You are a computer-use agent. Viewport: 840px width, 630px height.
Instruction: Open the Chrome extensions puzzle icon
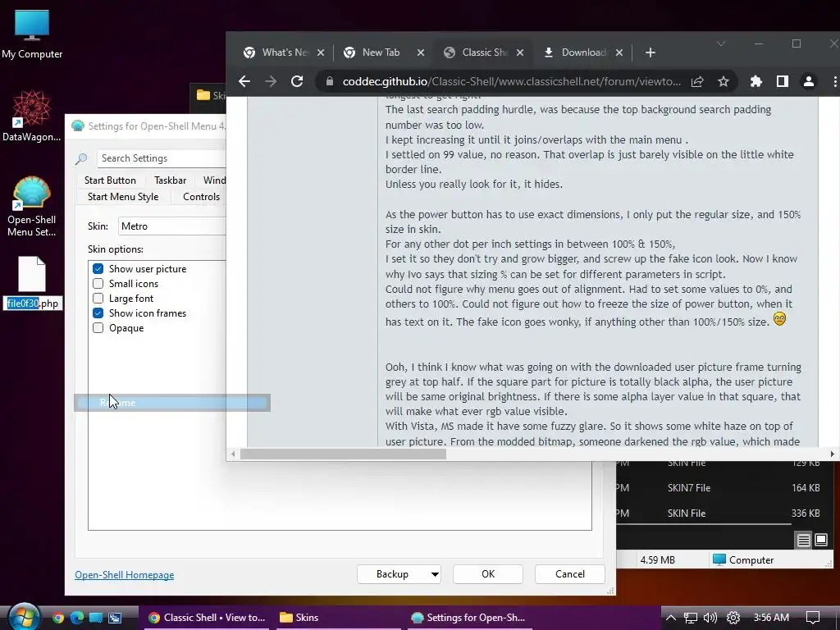(756, 81)
